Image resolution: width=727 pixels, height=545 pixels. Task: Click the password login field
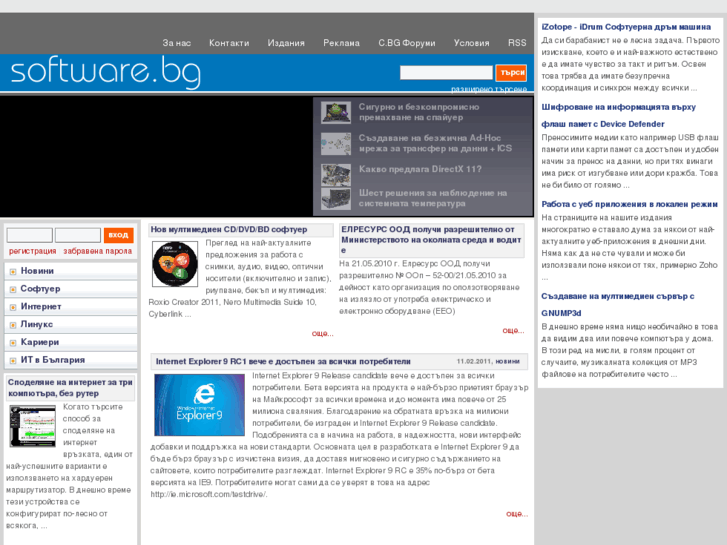[x=78, y=235]
